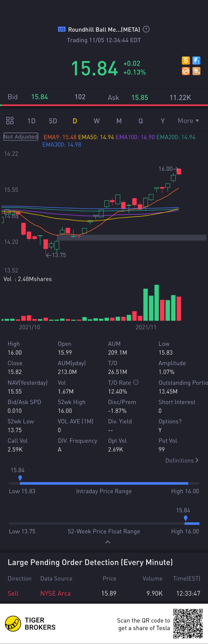The width and height of the screenshot is (208, 644).
Task: Tap the blue lightning bolt badge icon
Action: (196, 60)
